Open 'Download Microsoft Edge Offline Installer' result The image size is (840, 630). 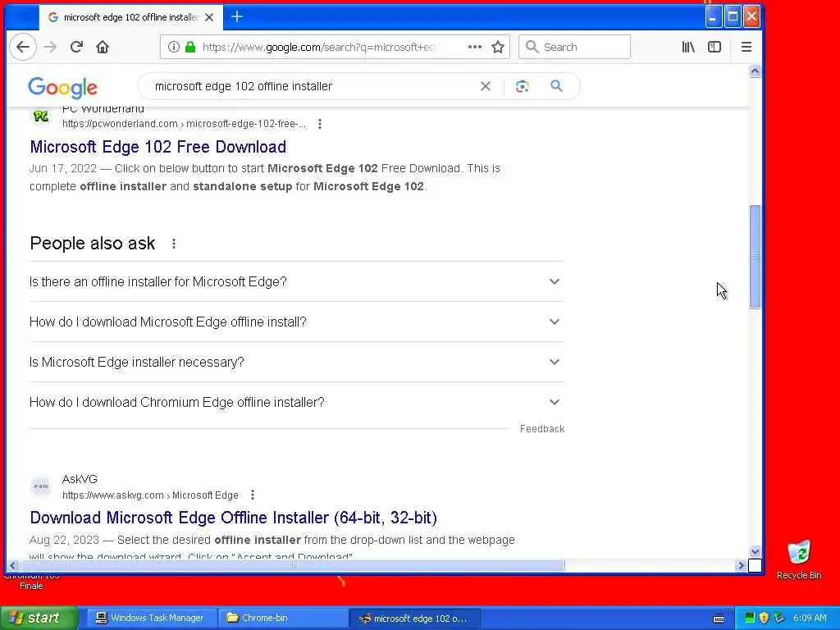(234, 518)
